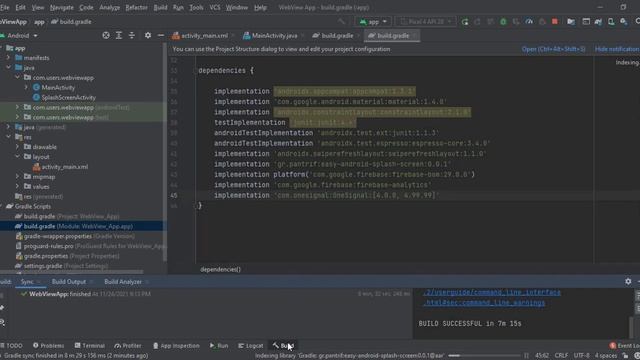This screenshot has width=640, height=360.
Task: Open the Pixel 4 API device dropdown
Action: coord(426,22)
